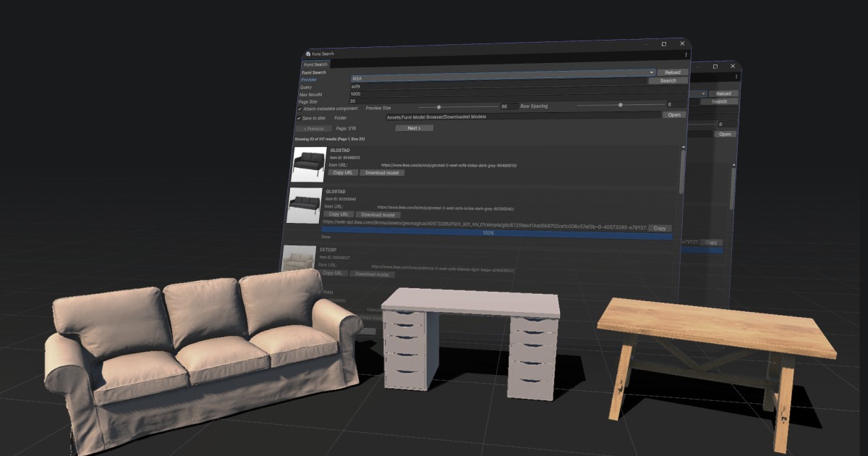This screenshot has height=456, width=868.
Task: Close the Furni Search front window
Action: coord(683,43)
